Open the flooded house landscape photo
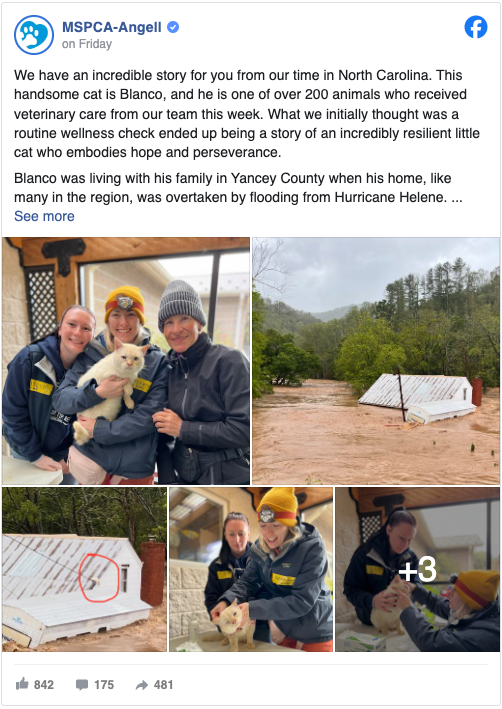The width and height of the screenshot is (502, 709). pos(376,361)
